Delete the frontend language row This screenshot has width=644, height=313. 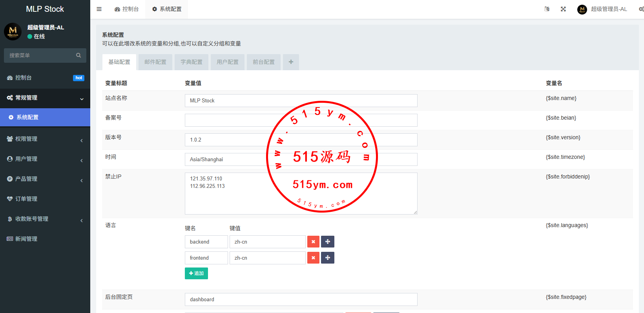click(313, 258)
